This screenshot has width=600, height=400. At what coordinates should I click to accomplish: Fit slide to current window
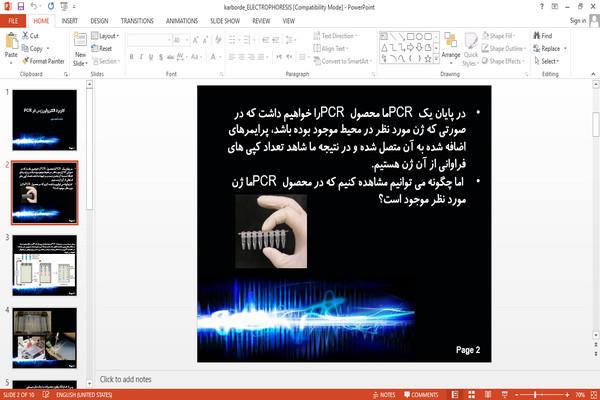click(594, 395)
